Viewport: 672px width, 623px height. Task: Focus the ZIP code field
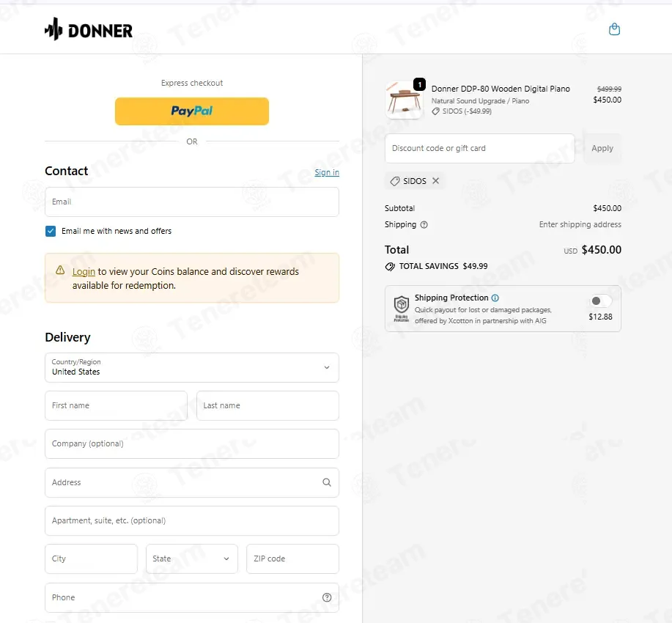tap(292, 559)
